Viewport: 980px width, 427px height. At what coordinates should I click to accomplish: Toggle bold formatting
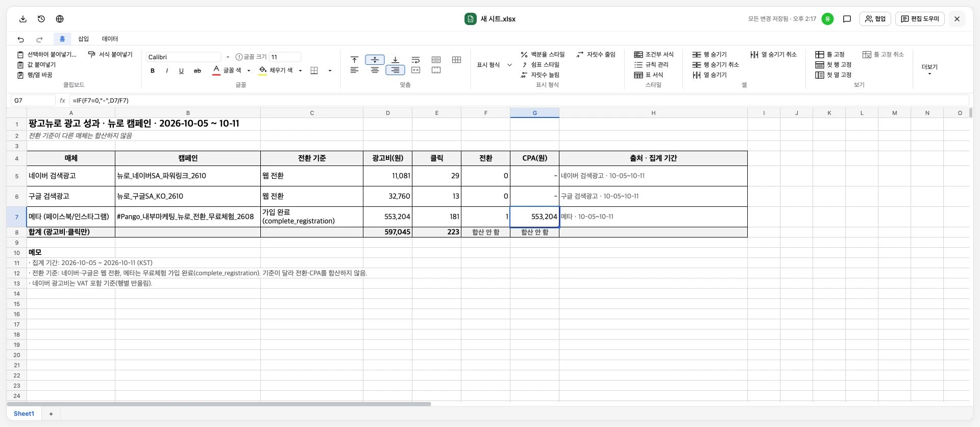tap(152, 70)
